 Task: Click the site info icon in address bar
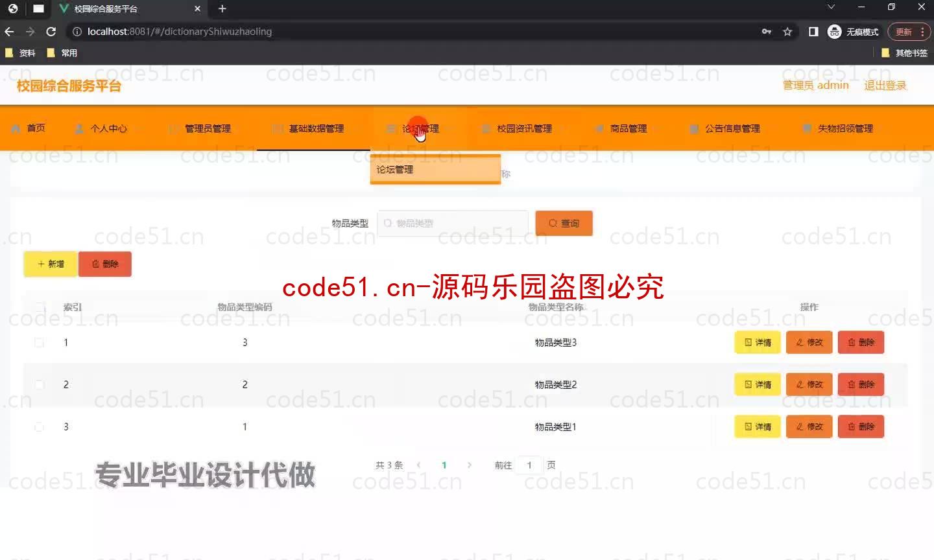click(77, 31)
